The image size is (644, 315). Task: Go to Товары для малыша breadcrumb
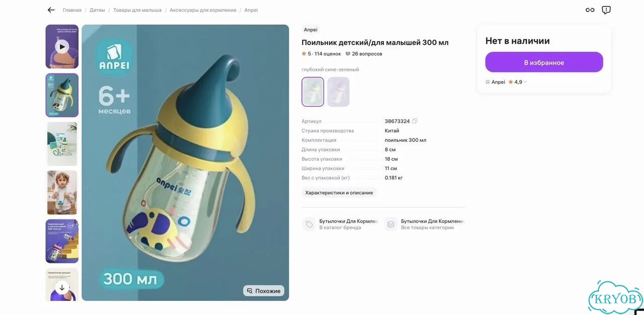pyautogui.click(x=137, y=10)
